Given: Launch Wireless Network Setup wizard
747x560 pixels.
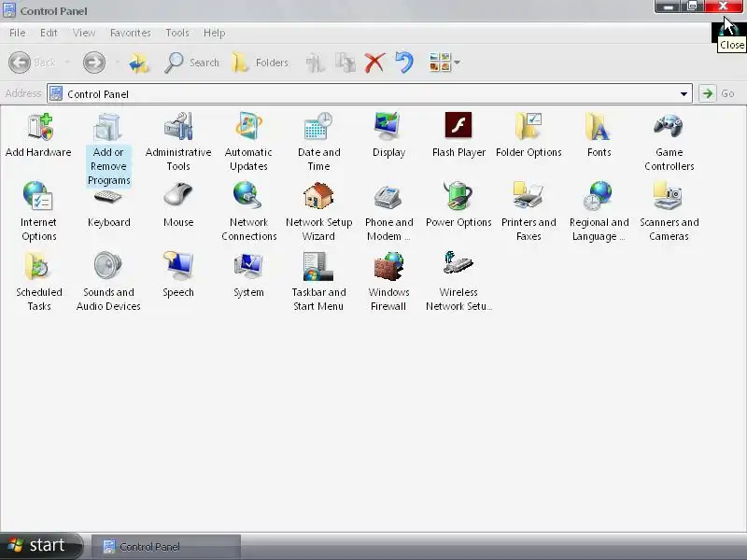Looking at the screenshot, I should click(458, 282).
